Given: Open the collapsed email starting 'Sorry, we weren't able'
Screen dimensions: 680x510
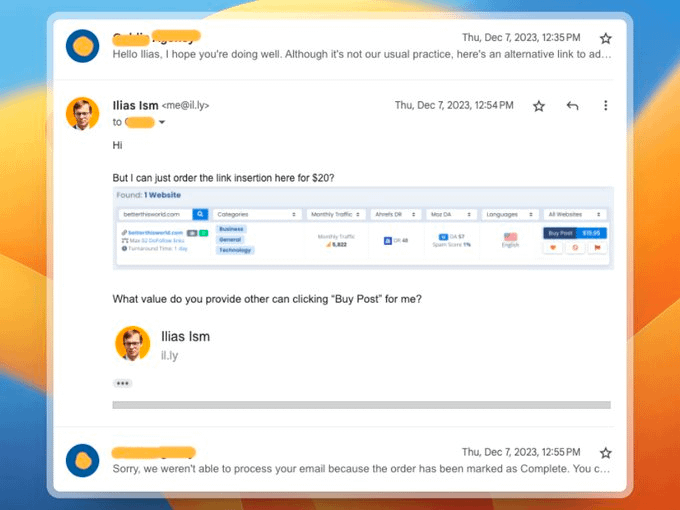Looking at the screenshot, I should point(360,468).
